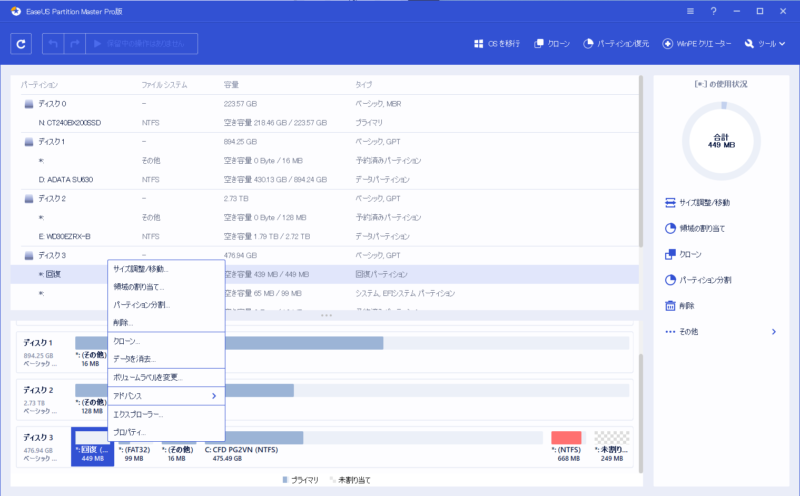Click the 容量 column header
This screenshot has width=800, height=496.
pos(231,85)
